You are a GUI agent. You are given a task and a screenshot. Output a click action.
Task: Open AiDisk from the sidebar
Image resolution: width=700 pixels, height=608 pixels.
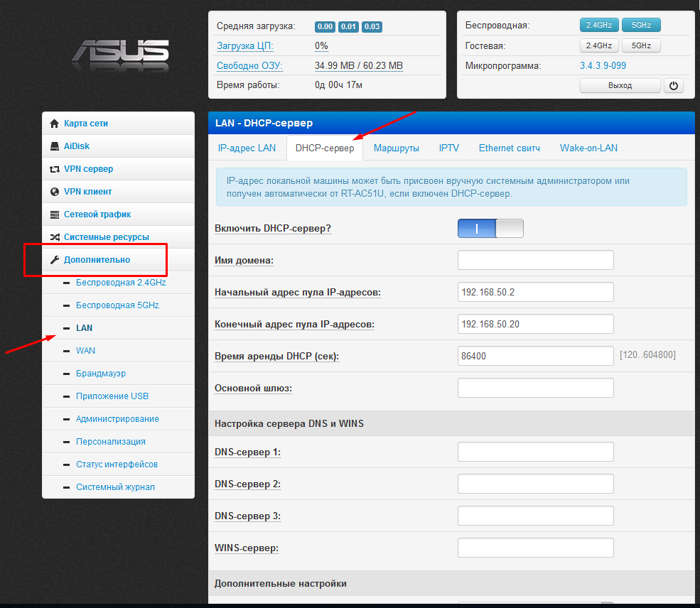click(77, 146)
